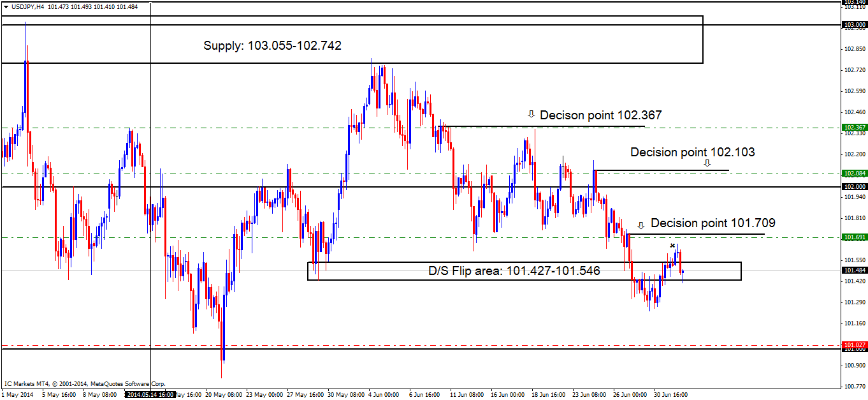The image size is (868, 400).
Task: Click the small x marker above recent candles
Action: click(x=672, y=246)
